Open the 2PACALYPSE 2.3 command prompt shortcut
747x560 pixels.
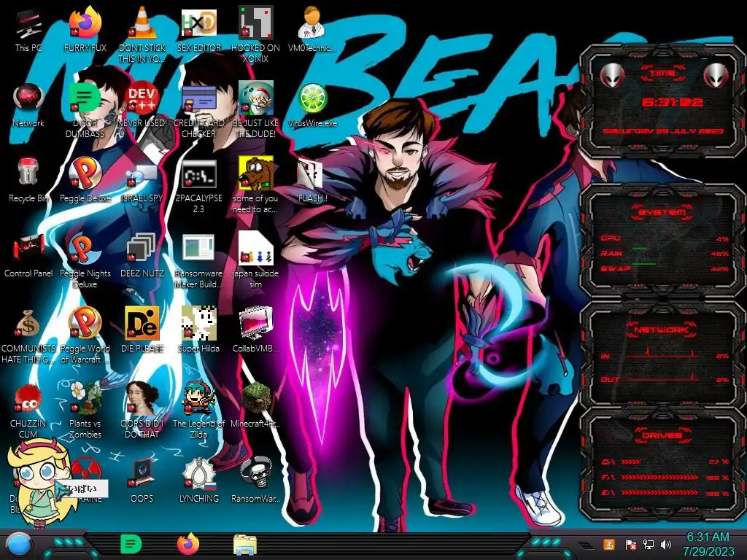(198, 174)
